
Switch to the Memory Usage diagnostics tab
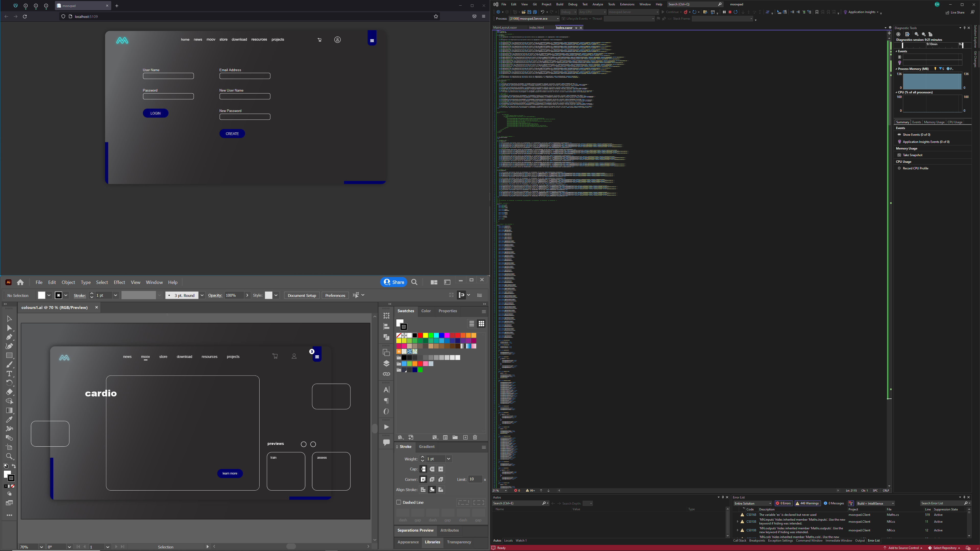[x=934, y=122]
